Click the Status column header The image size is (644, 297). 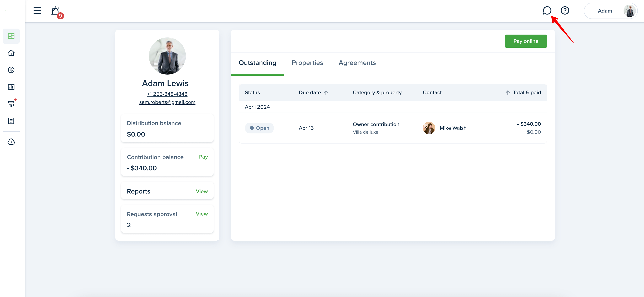252,93
